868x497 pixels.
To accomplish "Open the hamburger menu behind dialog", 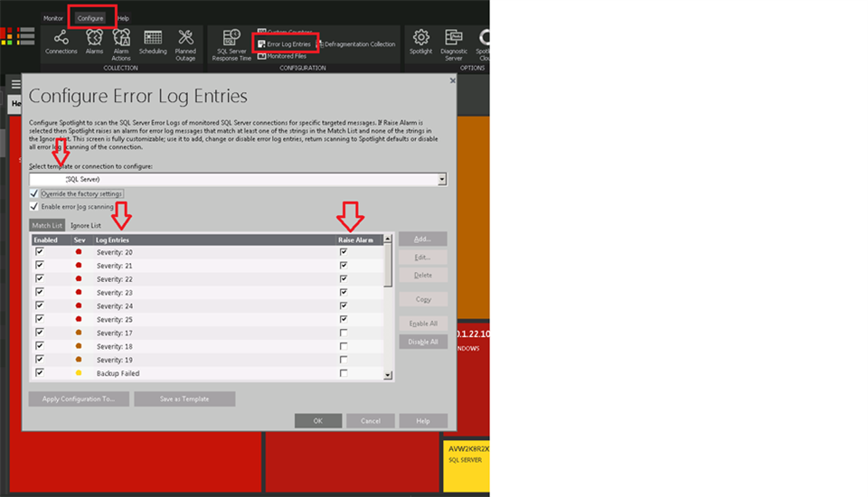I will (16, 84).
